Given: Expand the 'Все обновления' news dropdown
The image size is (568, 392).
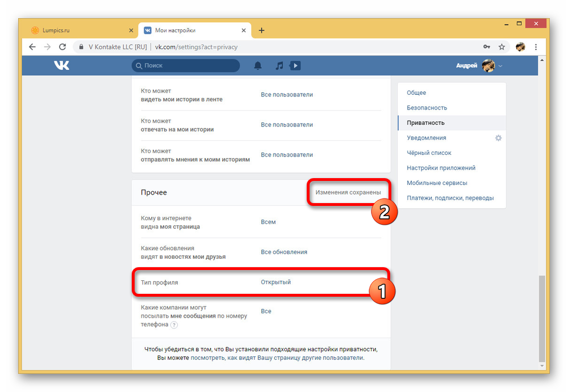Looking at the screenshot, I should 283,252.
